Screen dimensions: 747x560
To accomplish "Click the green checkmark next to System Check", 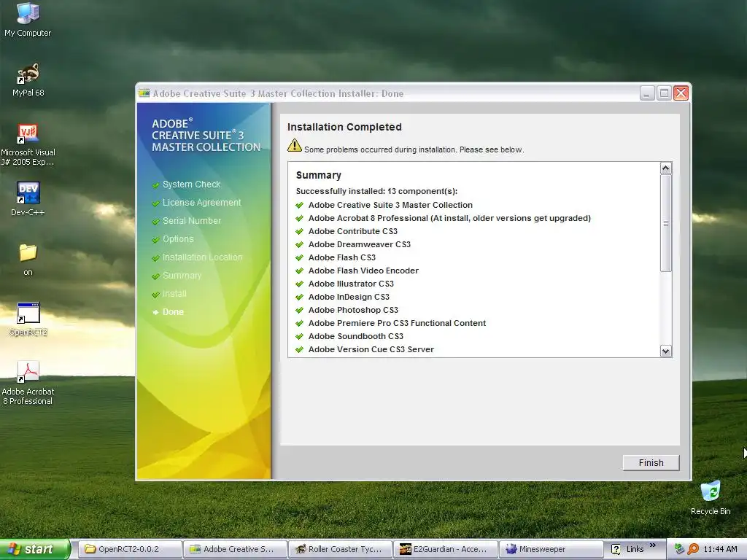I will point(155,185).
